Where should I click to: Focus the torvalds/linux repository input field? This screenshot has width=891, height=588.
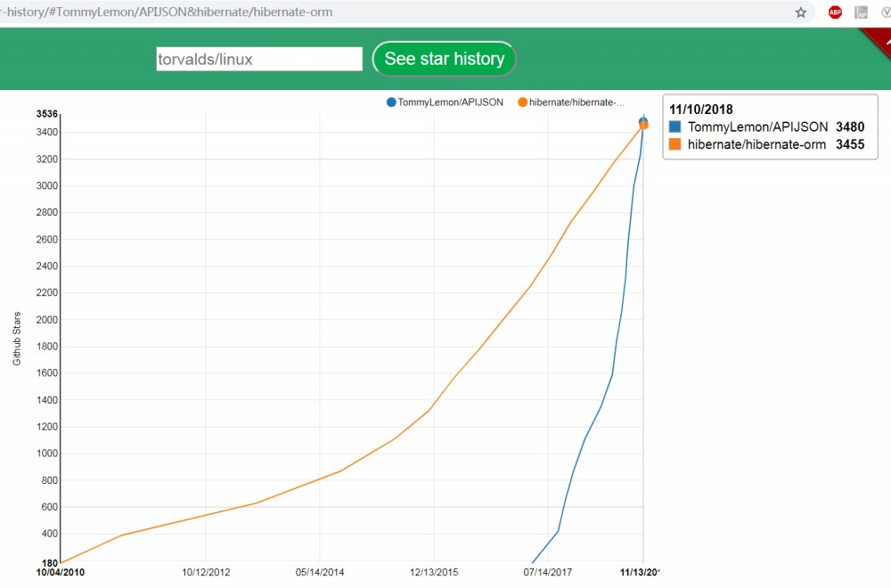click(259, 60)
